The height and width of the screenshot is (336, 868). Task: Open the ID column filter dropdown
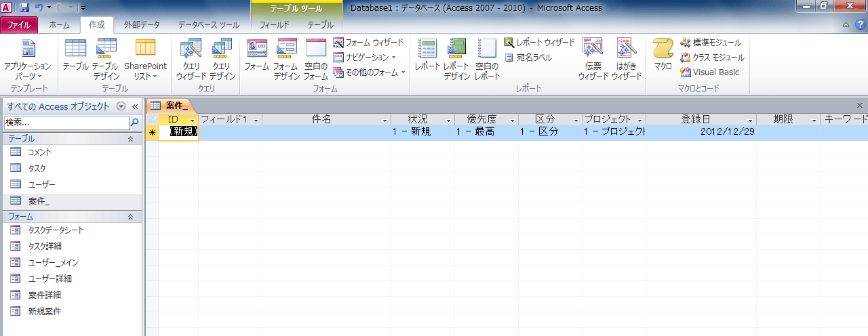pyautogui.click(x=193, y=120)
